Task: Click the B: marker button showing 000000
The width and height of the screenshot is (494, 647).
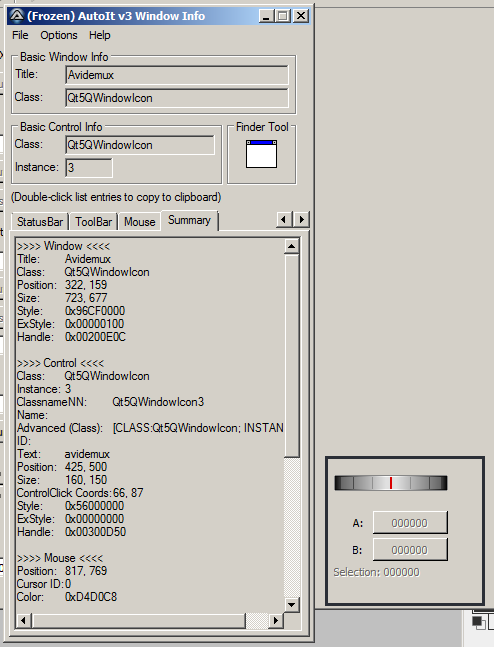Action: (410, 550)
